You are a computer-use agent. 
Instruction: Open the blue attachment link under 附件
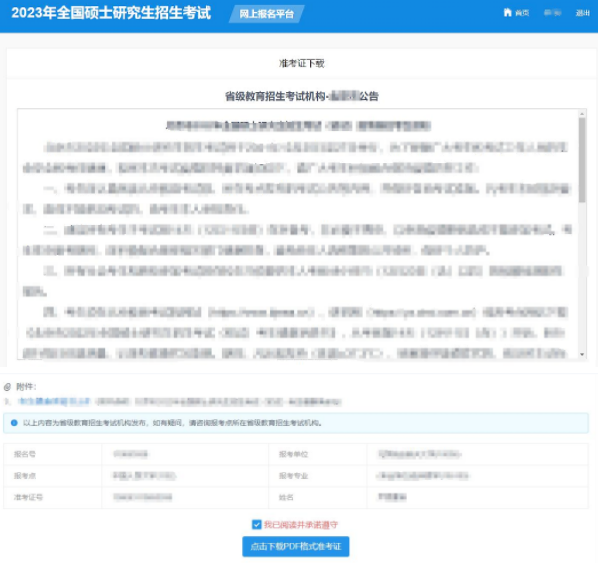(x=54, y=401)
